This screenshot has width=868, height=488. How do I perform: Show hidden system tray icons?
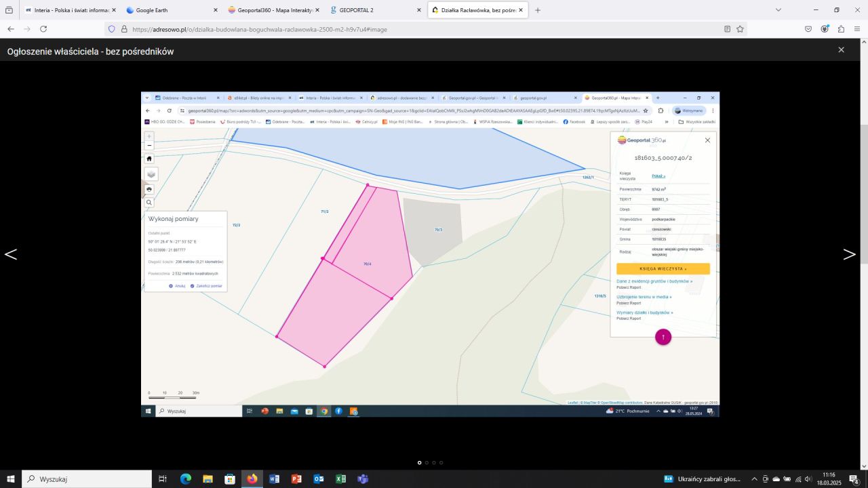pos(754,479)
